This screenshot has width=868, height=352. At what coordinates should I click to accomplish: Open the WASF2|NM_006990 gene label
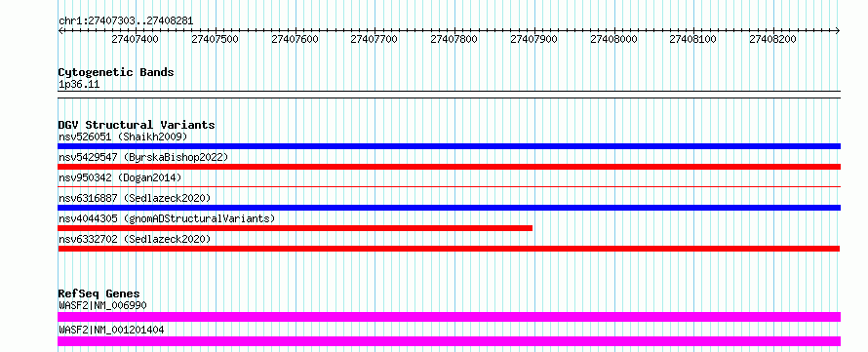coord(102,305)
